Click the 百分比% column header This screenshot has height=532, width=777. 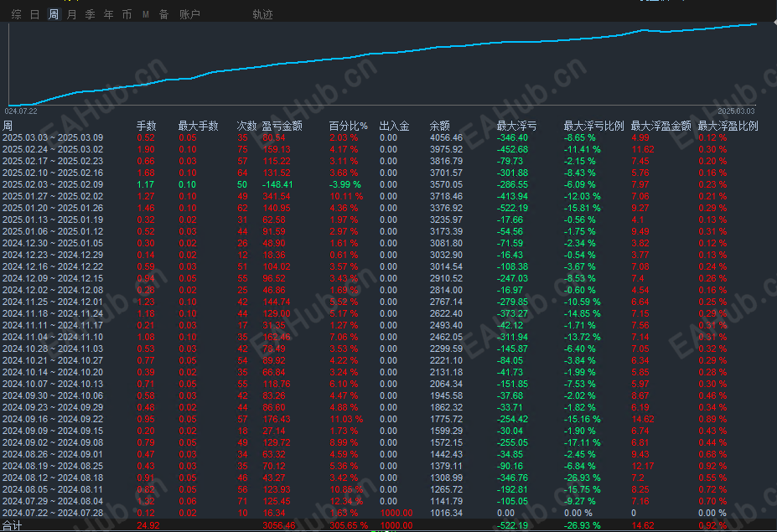pyautogui.click(x=349, y=126)
